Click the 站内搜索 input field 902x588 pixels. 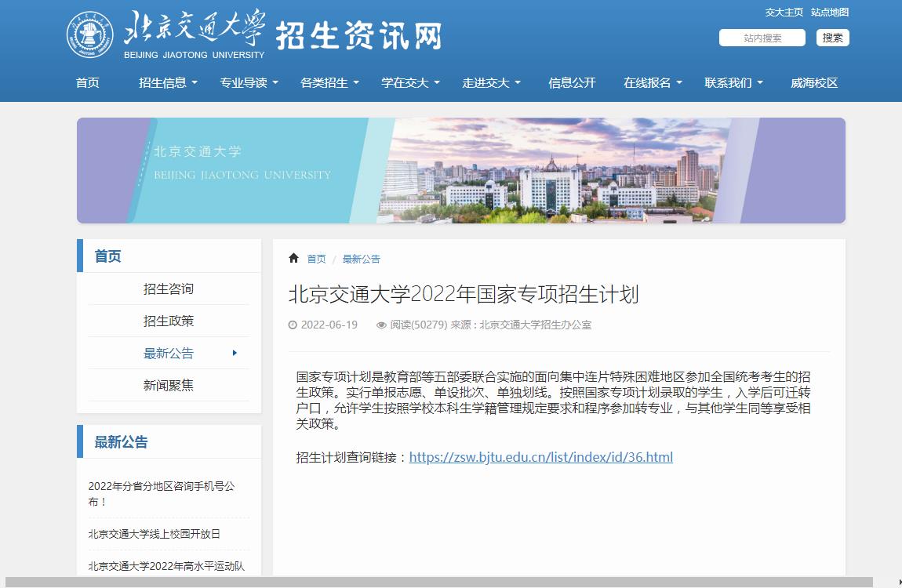(762, 38)
